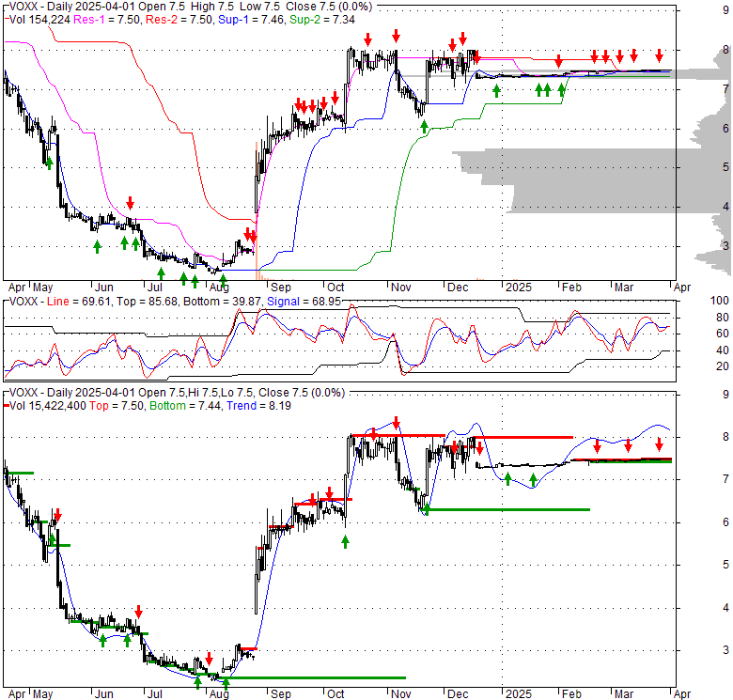733x700 pixels.
Task: Click the 80 value on oscillator scale
Action: pos(723,318)
